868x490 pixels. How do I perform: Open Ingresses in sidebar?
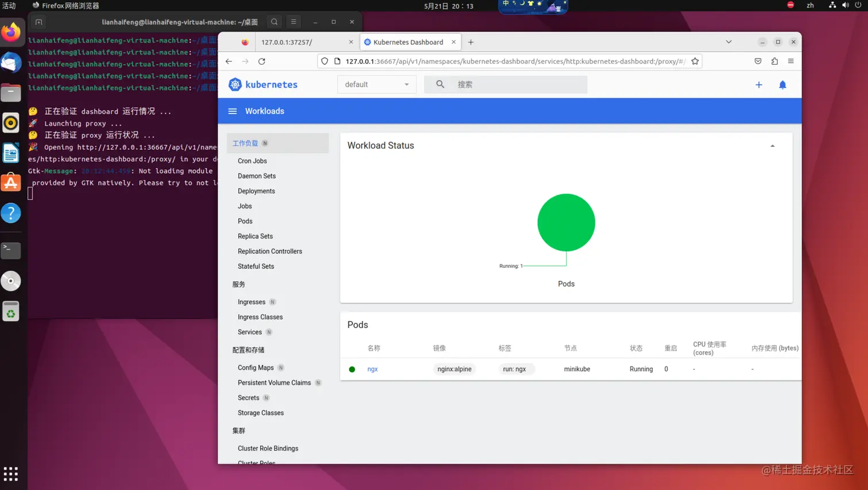tap(251, 302)
